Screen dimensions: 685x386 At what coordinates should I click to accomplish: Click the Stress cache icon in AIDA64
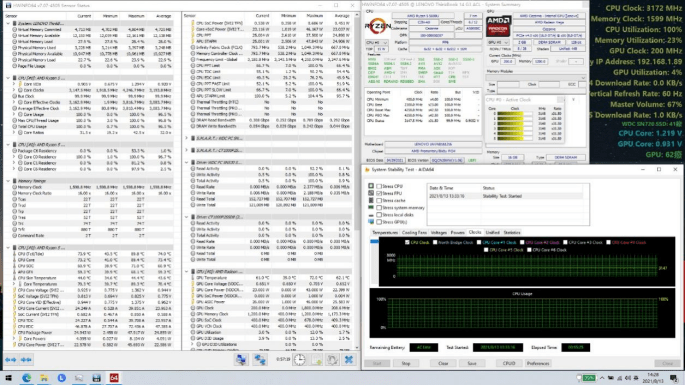click(371, 200)
